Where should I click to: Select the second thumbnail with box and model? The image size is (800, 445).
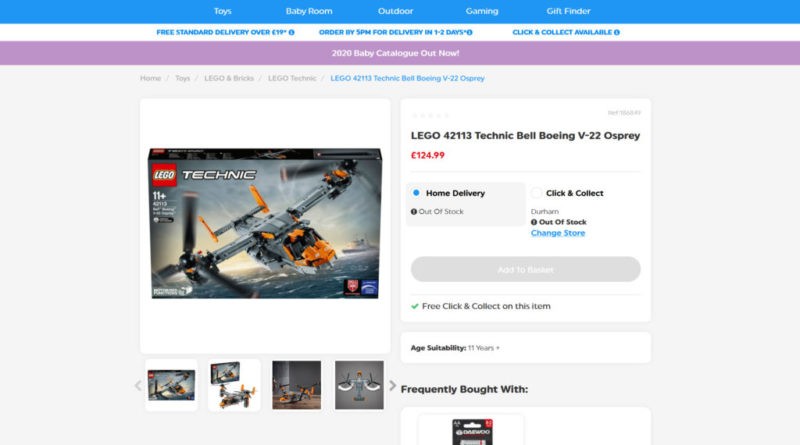235,385
